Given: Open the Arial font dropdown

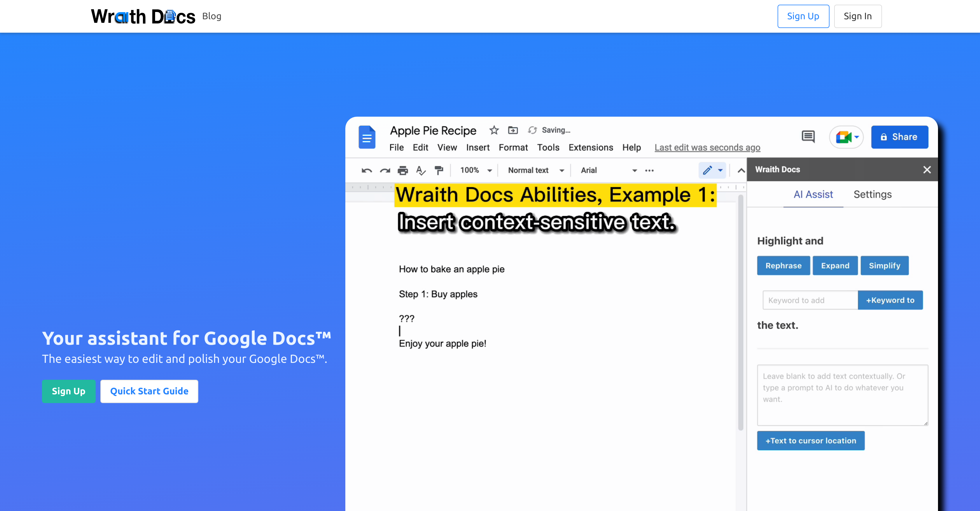Looking at the screenshot, I should click(x=633, y=170).
